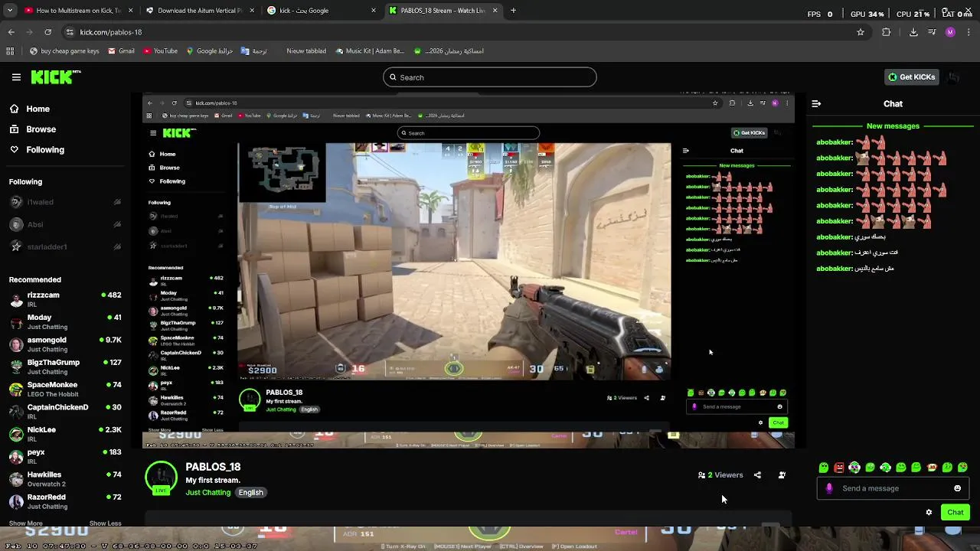Switch to the kick Google search tab
Screen dimensions: 980x551
click(x=322, y=11)
